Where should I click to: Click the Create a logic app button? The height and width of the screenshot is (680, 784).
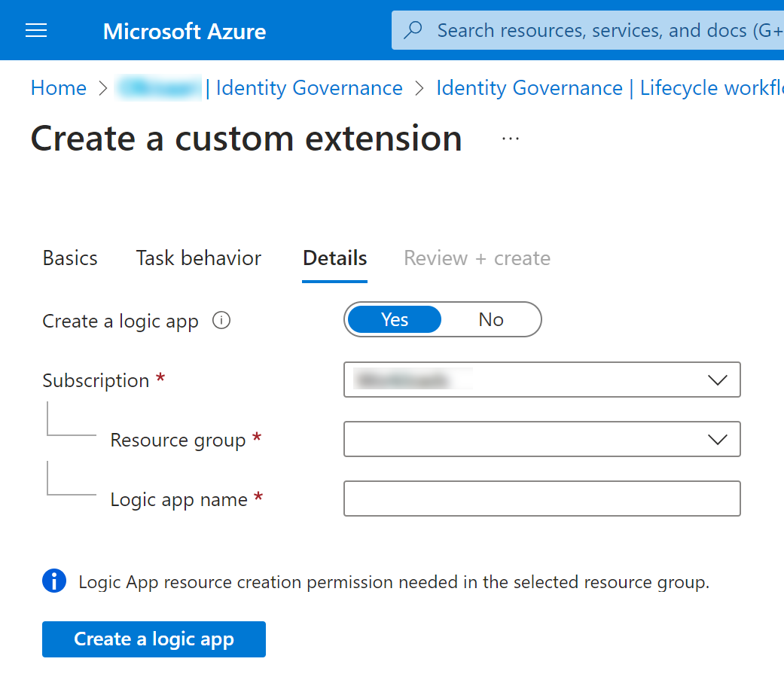tap(154, 639)
